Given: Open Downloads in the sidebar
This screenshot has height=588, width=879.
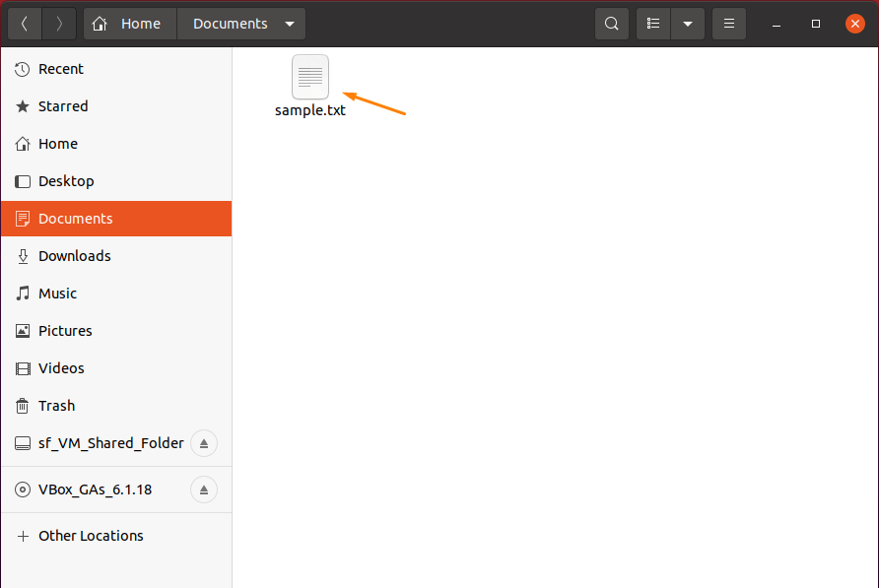Looking at the screenshot, I should click(116, 256).
